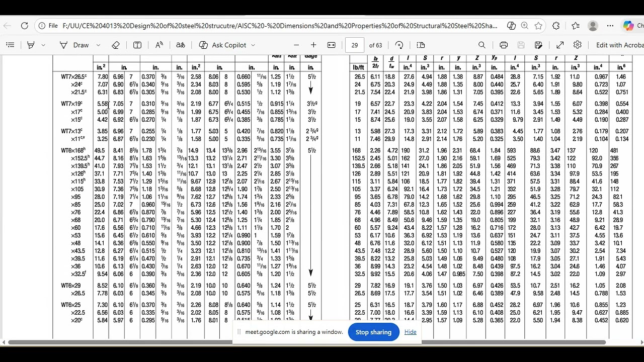This screenshot has height=362, width=644.
Task: Click the page number field showing 29
Action: click(x=355, y=45)
